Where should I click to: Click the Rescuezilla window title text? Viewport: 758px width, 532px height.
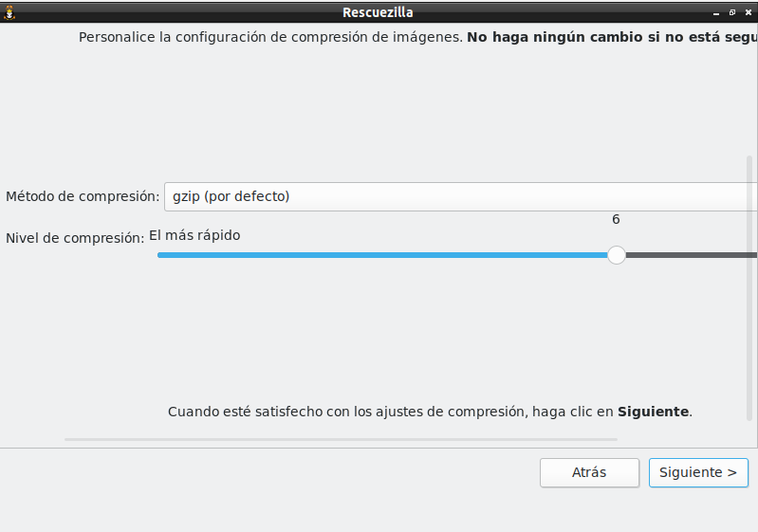pyautogui.click(x=378, y=12)
